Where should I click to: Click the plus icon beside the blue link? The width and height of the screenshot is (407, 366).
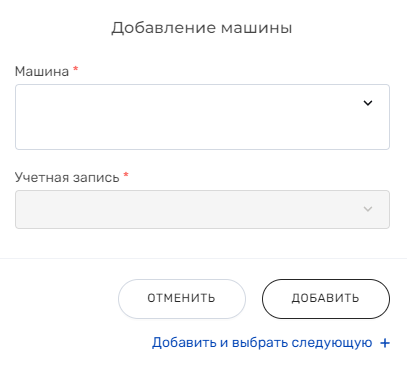pyautogui.click(x=385, y=343)
